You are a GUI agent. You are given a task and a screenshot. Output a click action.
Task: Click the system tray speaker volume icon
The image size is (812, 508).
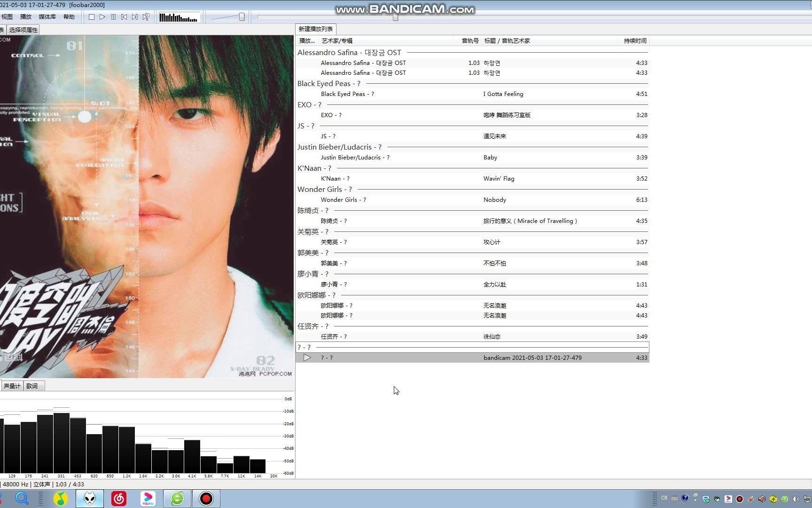pos(796,499)
